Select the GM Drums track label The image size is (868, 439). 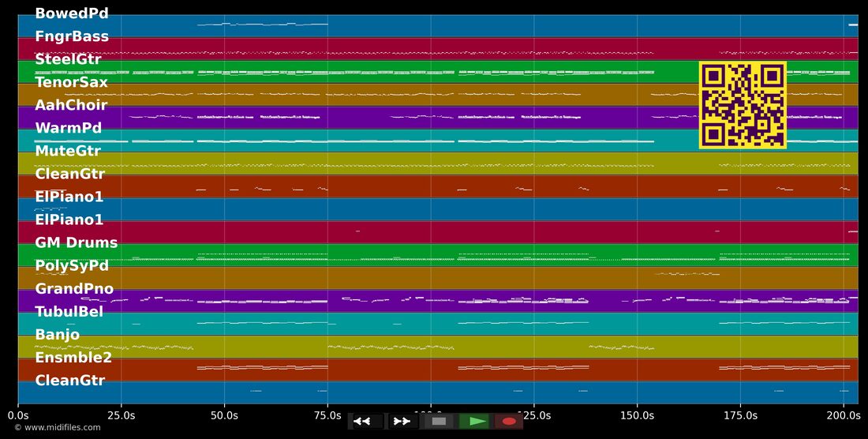coord(77,242)
